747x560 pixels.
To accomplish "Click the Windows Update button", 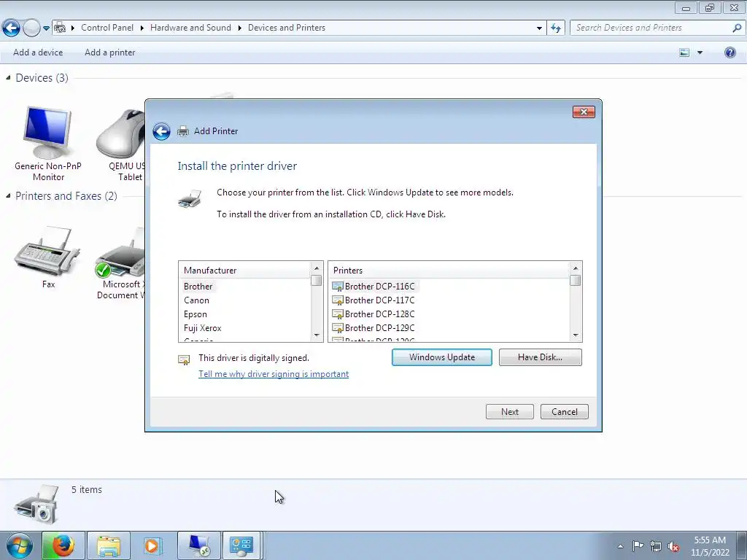I will pos(441,357).
